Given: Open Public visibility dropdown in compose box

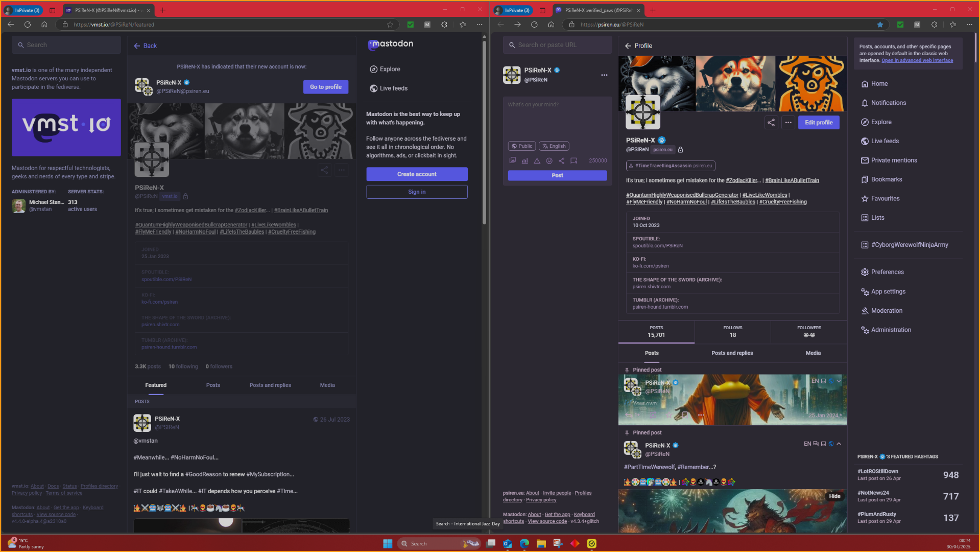Looking at the screenshot, I should (x=522, y=146).
